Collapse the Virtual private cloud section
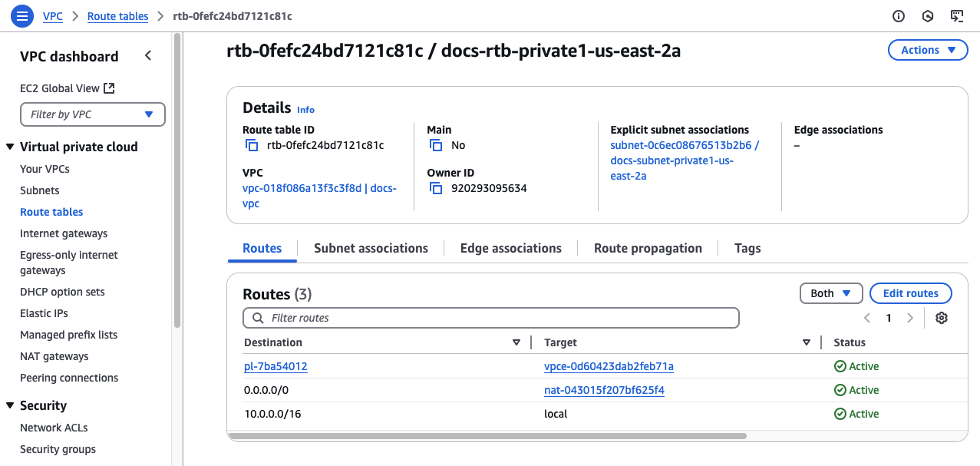The height and width of the screenshot is (466, 980). (9, 147)
